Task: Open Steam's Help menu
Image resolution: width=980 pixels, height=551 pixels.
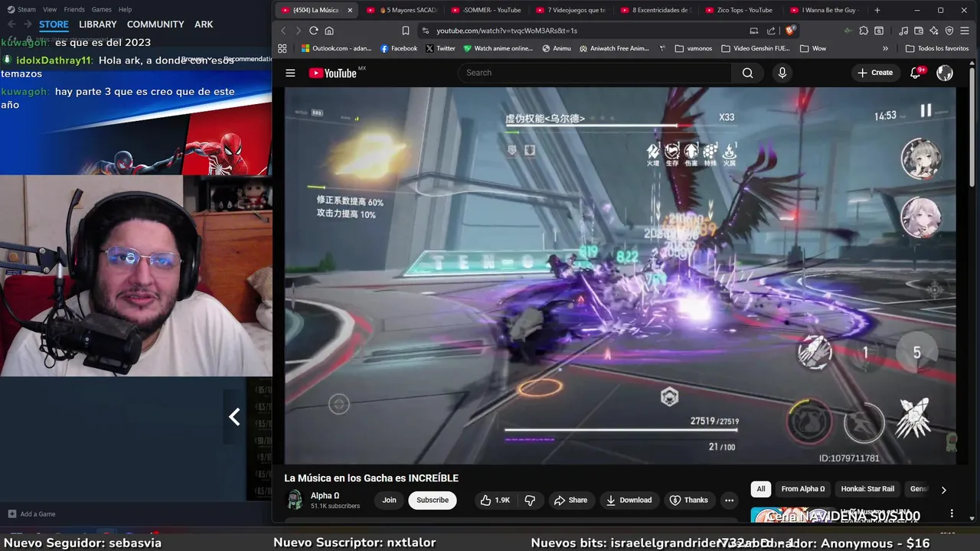Action: pos(125,9)
